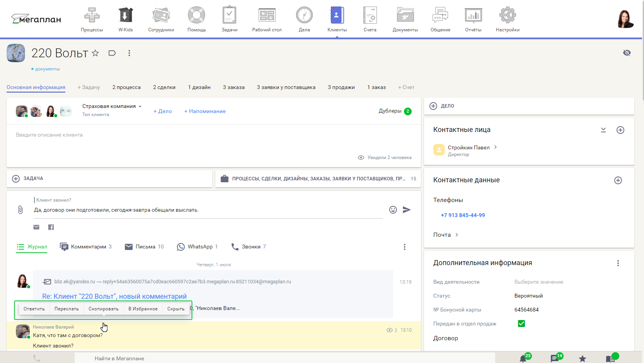The image size is (644, 363).
Task: Click the Facebook icon under comment
Action: (51, 227)
